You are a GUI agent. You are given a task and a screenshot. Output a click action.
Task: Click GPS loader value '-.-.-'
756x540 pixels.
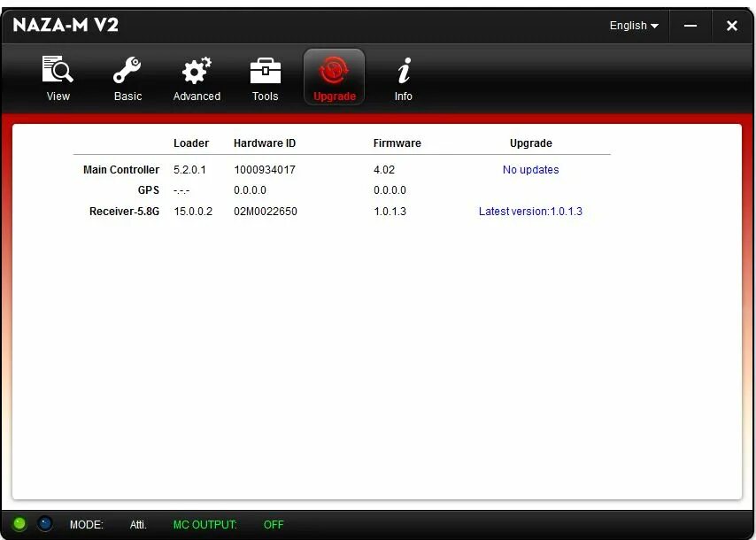click(181, 190)
